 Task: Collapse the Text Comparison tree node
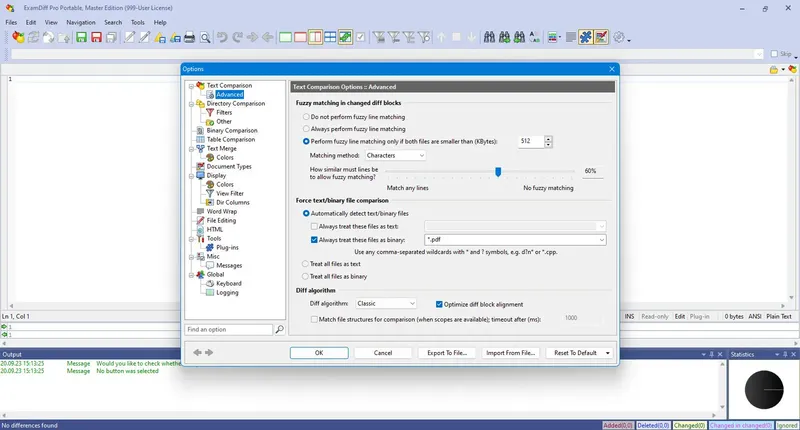[191, 86]
